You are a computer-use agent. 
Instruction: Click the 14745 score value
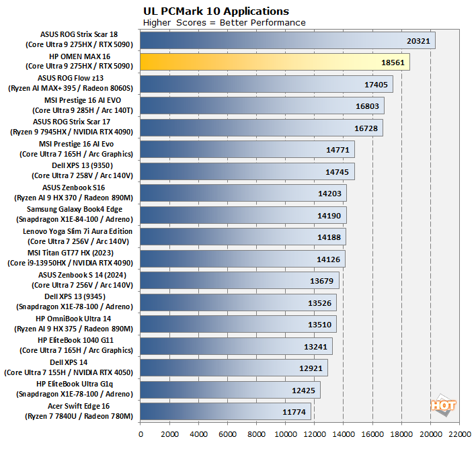click(x=337, y=172)
